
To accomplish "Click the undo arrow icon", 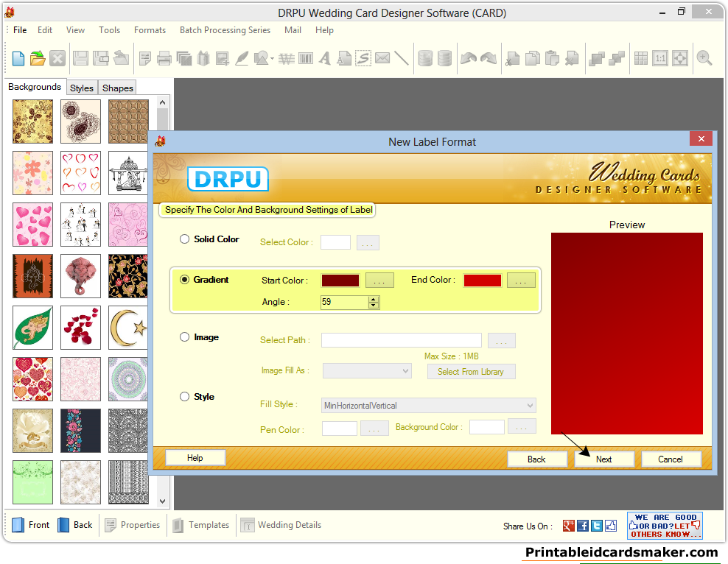I will tap(469, 58).
